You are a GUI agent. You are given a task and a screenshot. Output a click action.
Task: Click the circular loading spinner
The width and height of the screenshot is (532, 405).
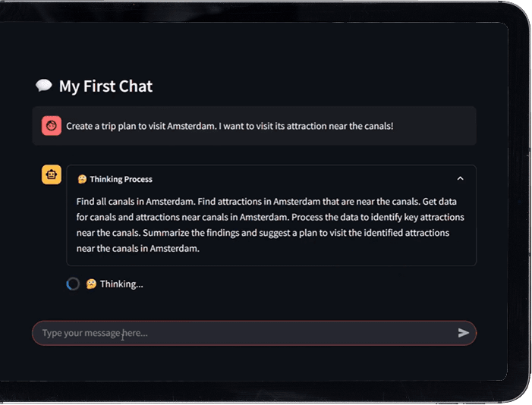pos(73,284)
